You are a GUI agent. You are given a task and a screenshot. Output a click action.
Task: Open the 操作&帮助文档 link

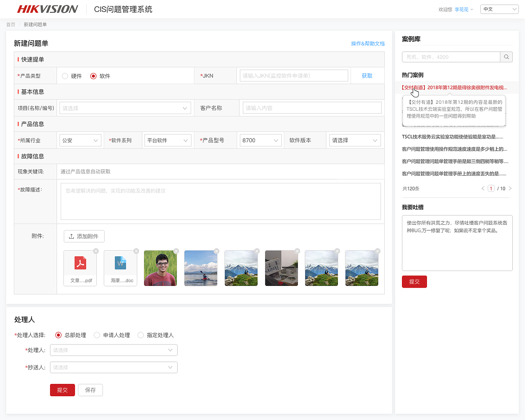(x=368, y=43)
